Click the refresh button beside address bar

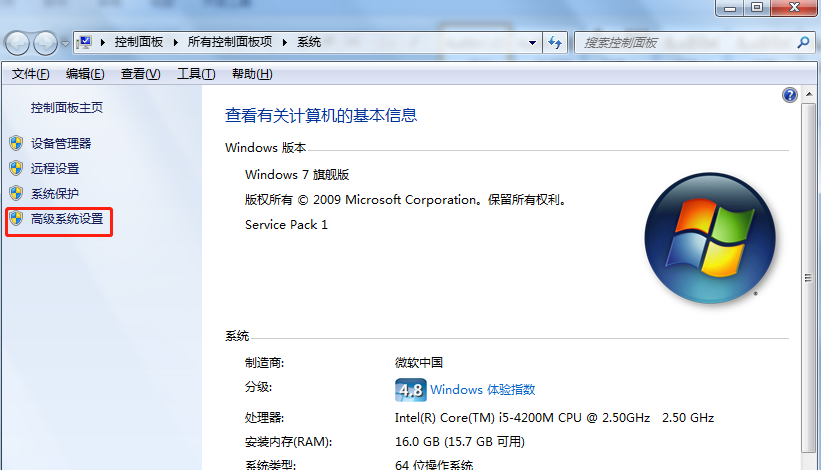[555, 42]
